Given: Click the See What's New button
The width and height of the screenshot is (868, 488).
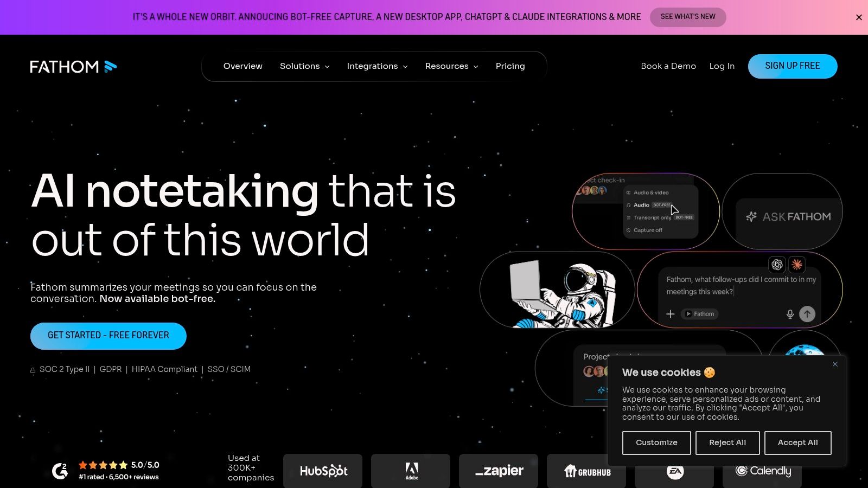Looking at the screenshot, I should 688,17.
